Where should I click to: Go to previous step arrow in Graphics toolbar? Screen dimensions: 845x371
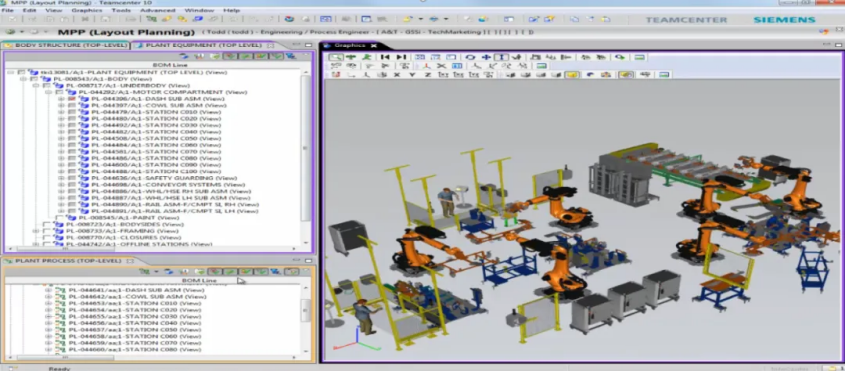pos(385,57)
